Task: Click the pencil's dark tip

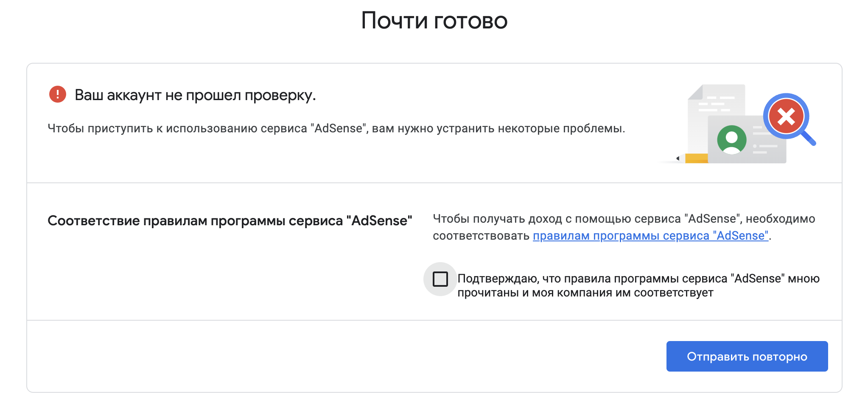Action: coord(678,158)
